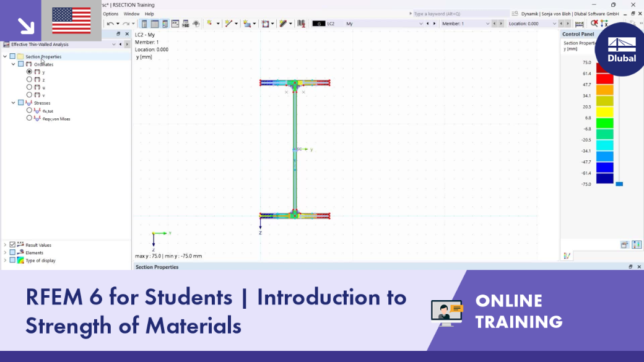
Task: Click the pencil stress-point tool icon
Action: (x=283, y=24)
